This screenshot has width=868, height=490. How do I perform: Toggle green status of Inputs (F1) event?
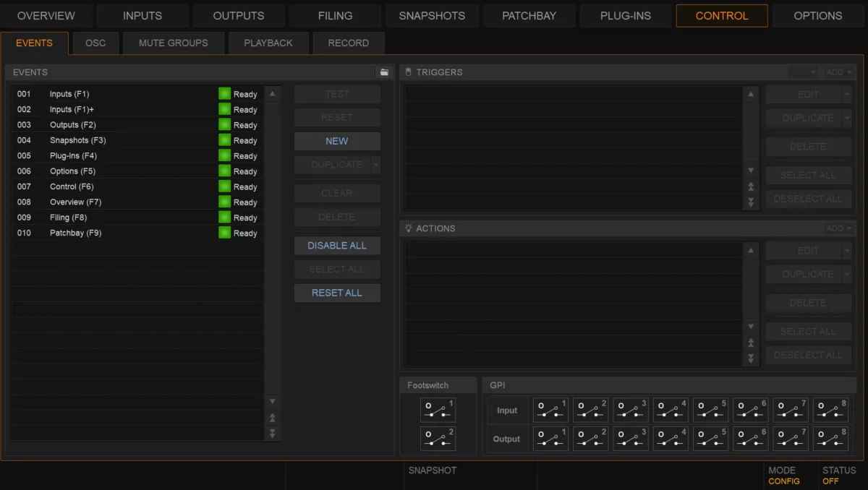[224, 94]
